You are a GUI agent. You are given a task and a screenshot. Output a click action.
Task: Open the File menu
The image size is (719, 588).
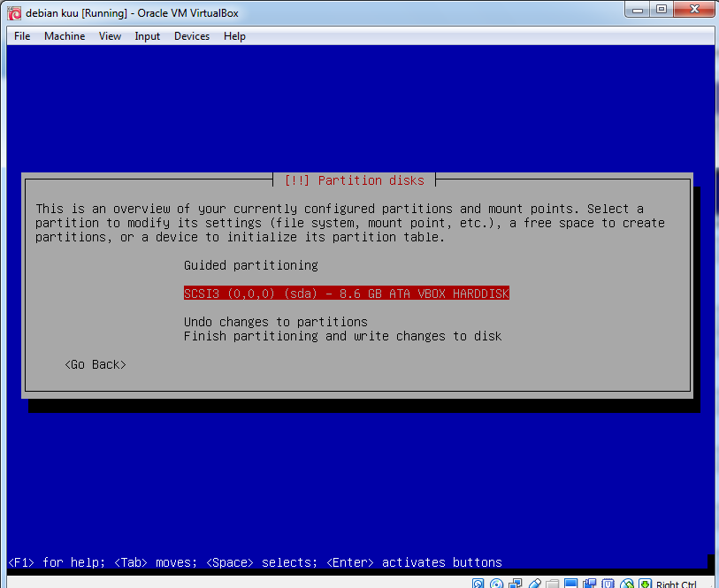pos(22,36)
